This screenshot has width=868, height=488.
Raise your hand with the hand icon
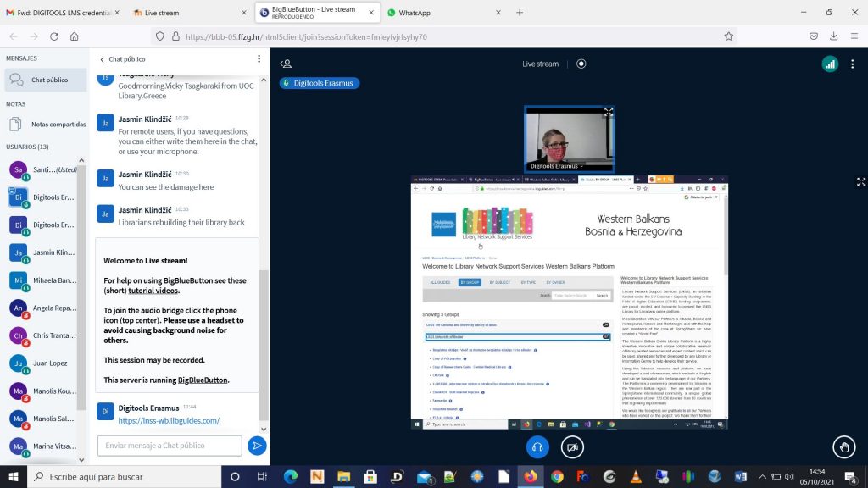click(843, 447)
